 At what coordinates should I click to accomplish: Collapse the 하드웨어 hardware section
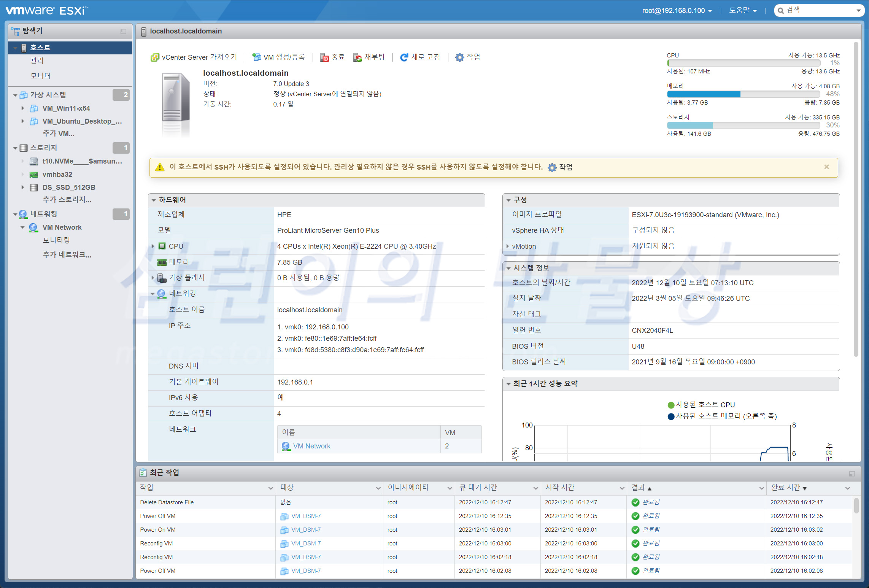coord(154,200)
